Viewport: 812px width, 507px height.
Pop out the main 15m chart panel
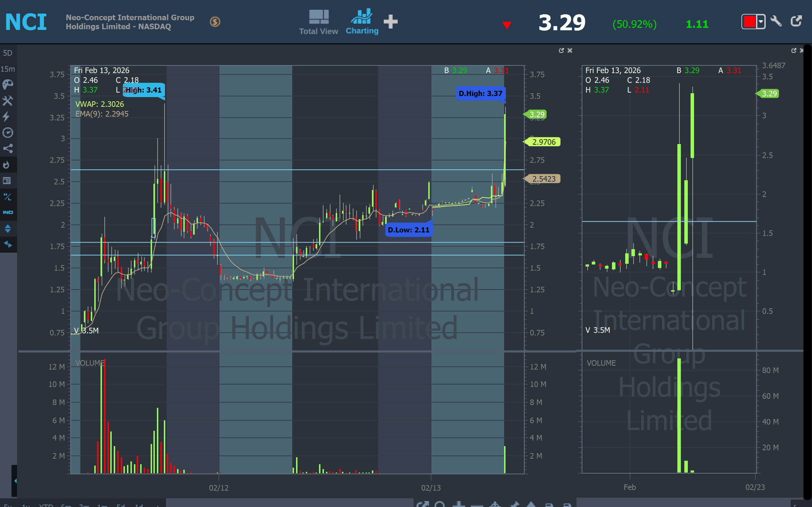point(561,50)
